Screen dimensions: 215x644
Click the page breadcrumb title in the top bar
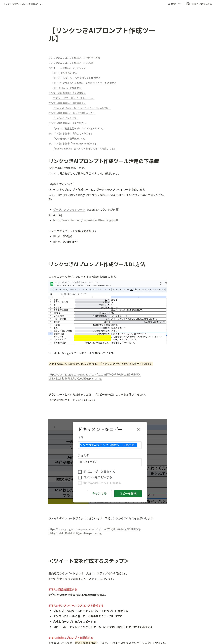tap(23, 4)
